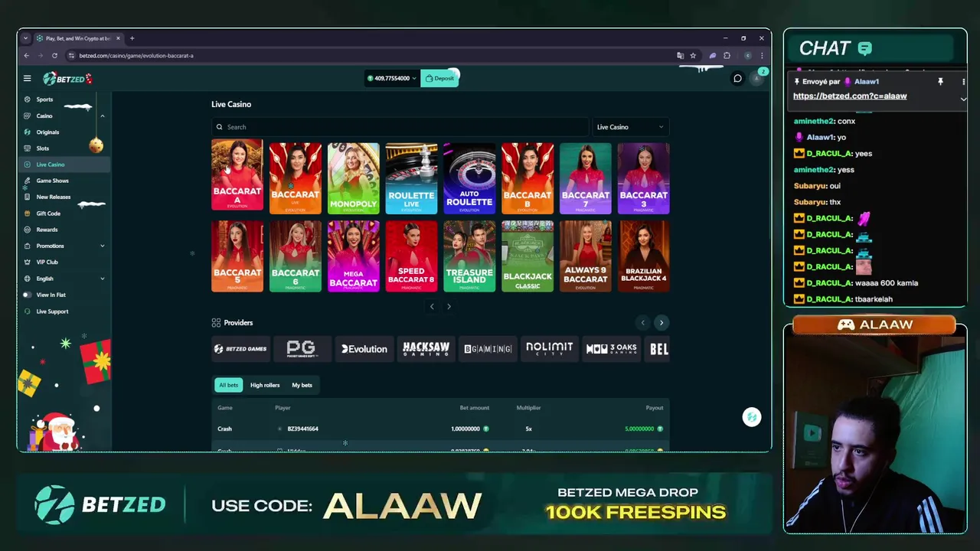Viewport: 980px width, 551px height.
Task: Bookmark this page with the star icon
Action: pos(693,55)
